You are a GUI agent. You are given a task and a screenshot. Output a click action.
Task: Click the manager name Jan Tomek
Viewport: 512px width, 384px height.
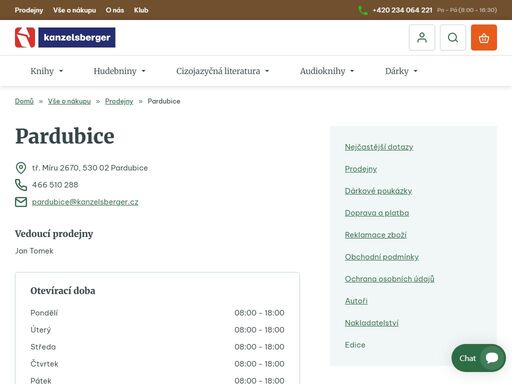34,251
